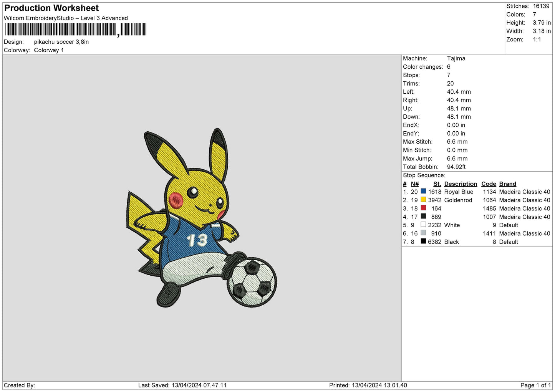Click the Min Stitch value 0.0 mm

coord(457,150)
